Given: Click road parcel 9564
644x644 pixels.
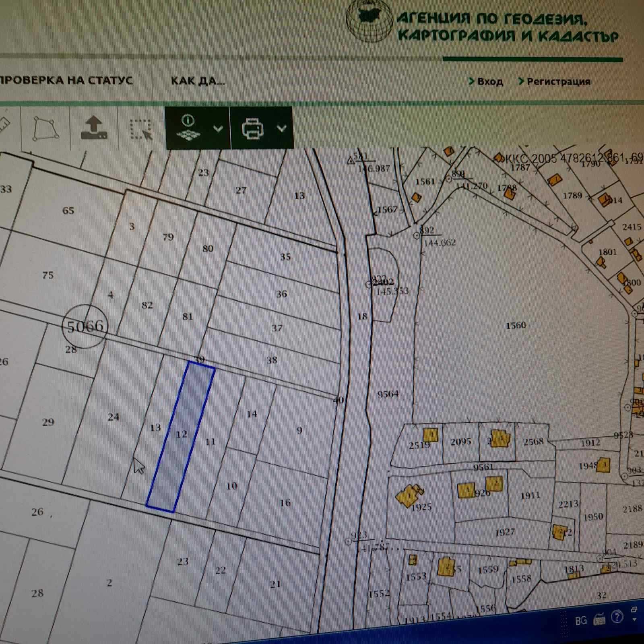Looking at the screenshot, I should 388,394.
